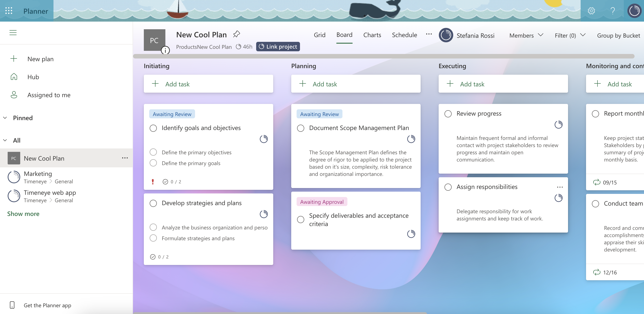Click the settings gear icon
644x314 pixels.
591,11
